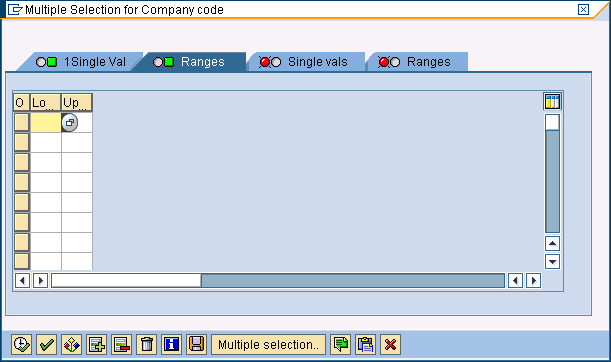Screen dimensions: 611x362
Task: Click the O column header
Action: tap(21, 102)
